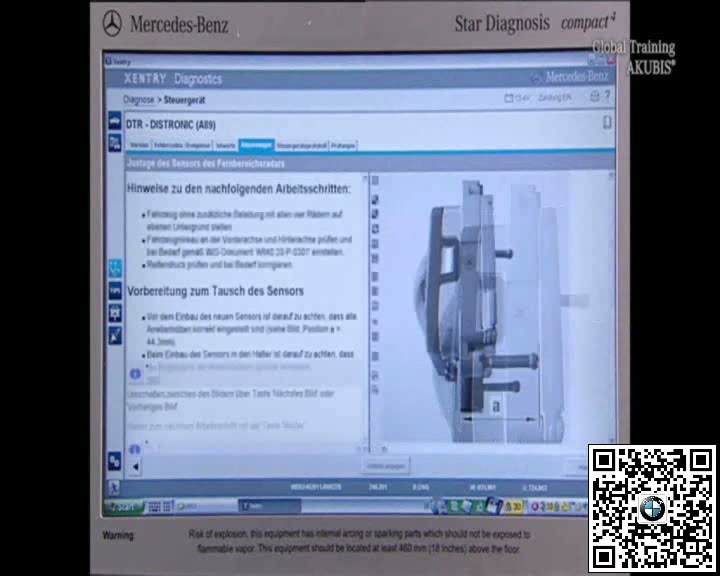Open the Windows Start menu
Viewport: 720px width, 576px height.
coord(124,507)
